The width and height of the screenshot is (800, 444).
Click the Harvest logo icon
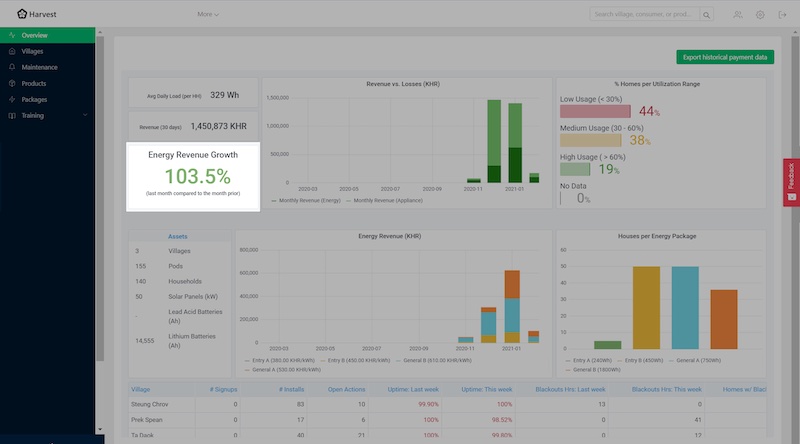click(x=22, y=14)
